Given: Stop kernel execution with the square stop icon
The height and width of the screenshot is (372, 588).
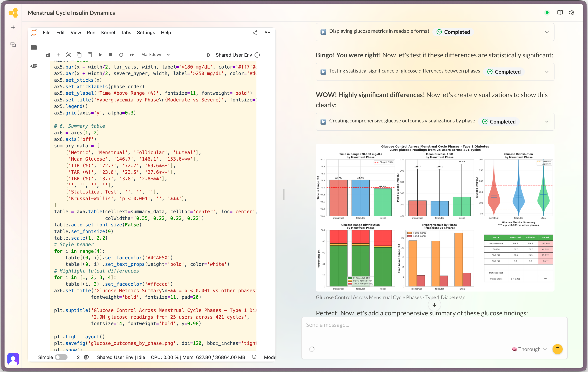Looking at the screenshot, I should (111, 55).
